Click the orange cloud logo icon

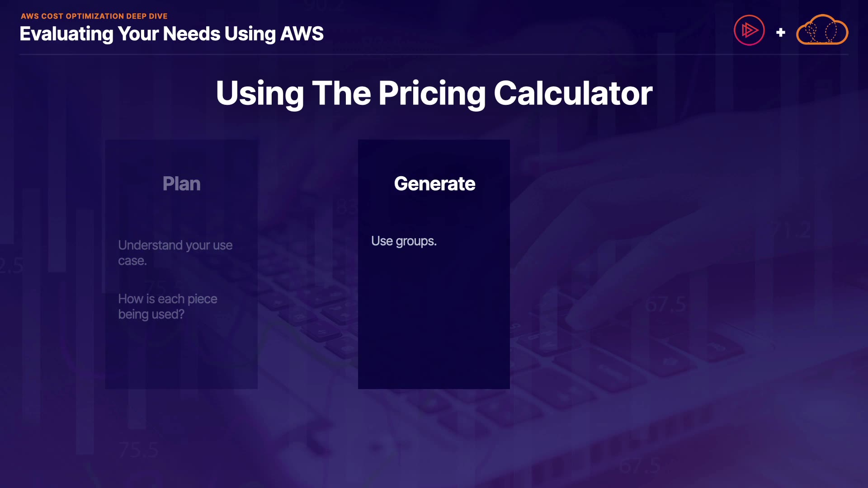822,31
